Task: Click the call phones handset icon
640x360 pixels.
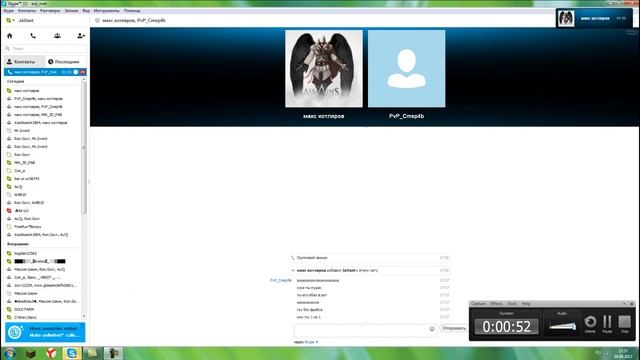Action: [33, 36]
